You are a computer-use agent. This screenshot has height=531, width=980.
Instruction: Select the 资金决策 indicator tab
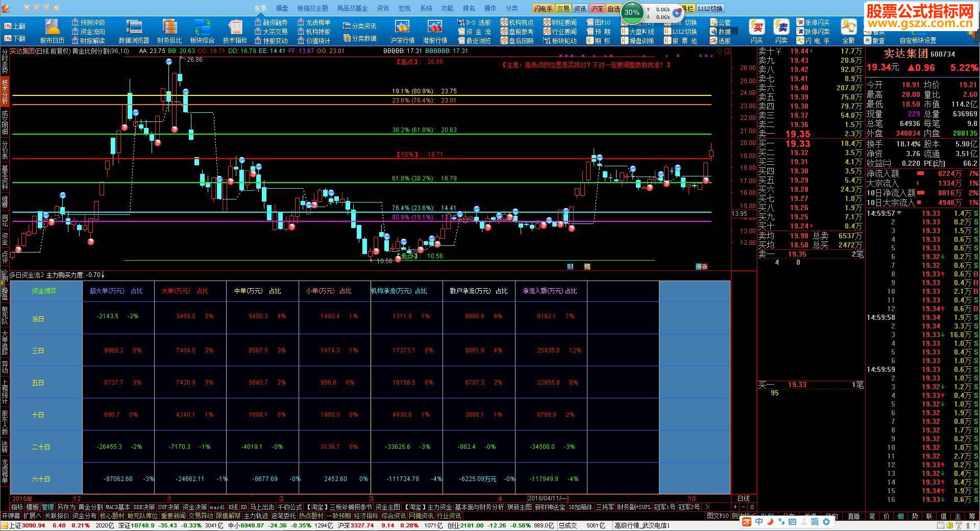(x=194, y=507)
